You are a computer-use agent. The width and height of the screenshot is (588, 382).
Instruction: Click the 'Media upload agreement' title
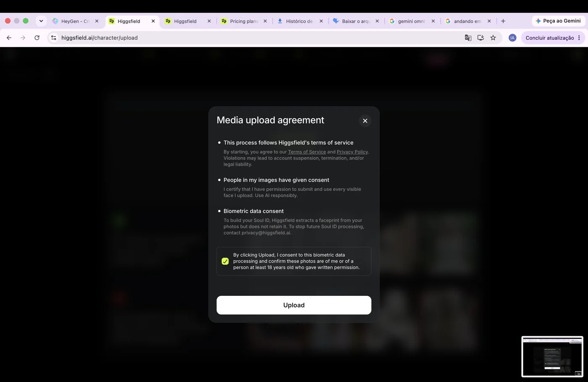pos(270,120)
